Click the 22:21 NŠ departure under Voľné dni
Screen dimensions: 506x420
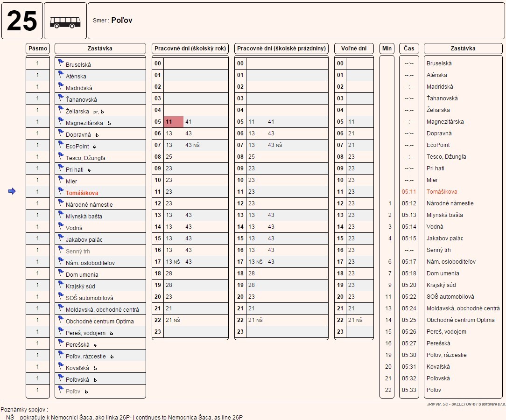(x=355, y=320)
